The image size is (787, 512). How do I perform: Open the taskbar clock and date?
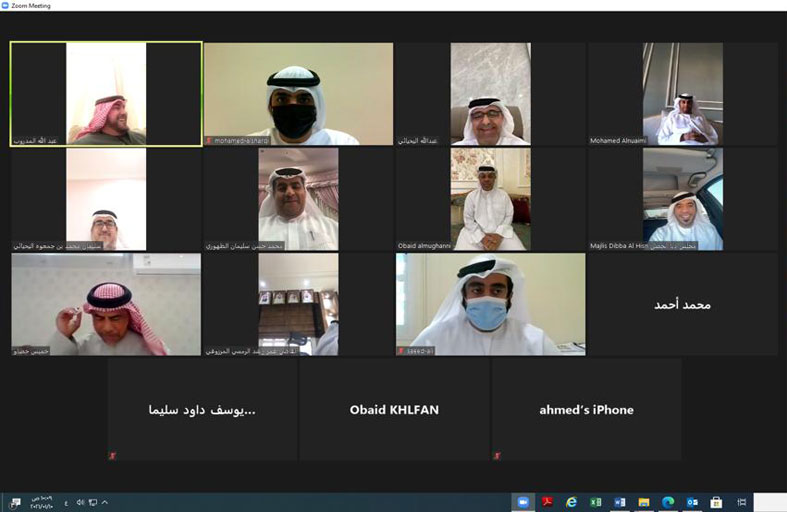point(42,502)
